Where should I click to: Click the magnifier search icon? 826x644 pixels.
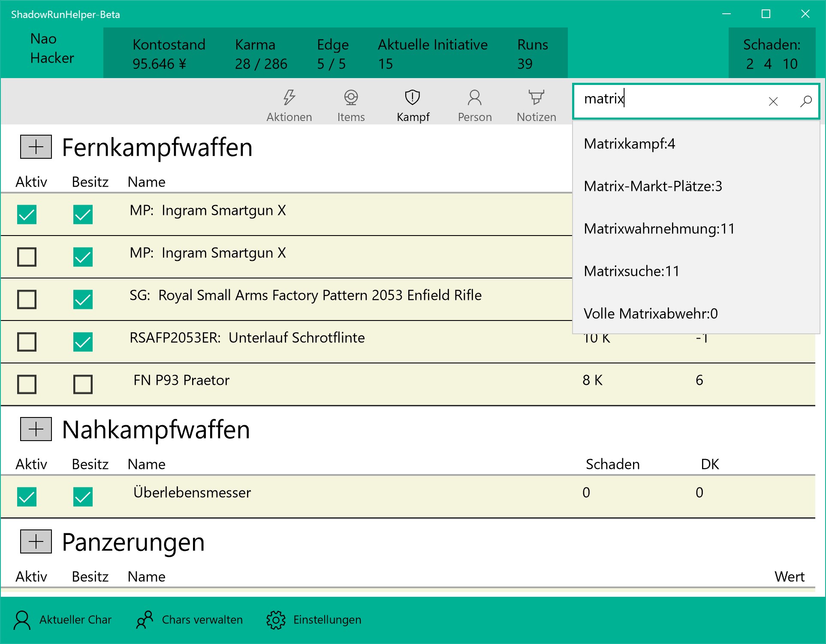(x=806, y=101)
